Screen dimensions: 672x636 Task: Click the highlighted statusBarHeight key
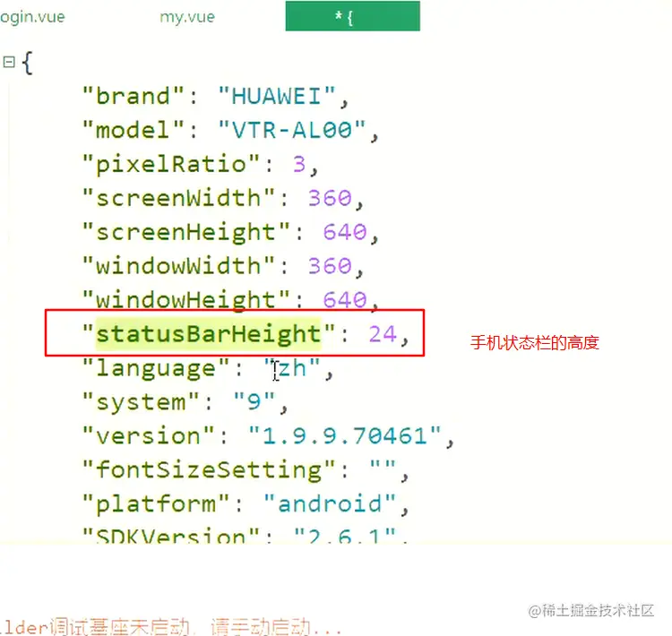tap(208, 334)
